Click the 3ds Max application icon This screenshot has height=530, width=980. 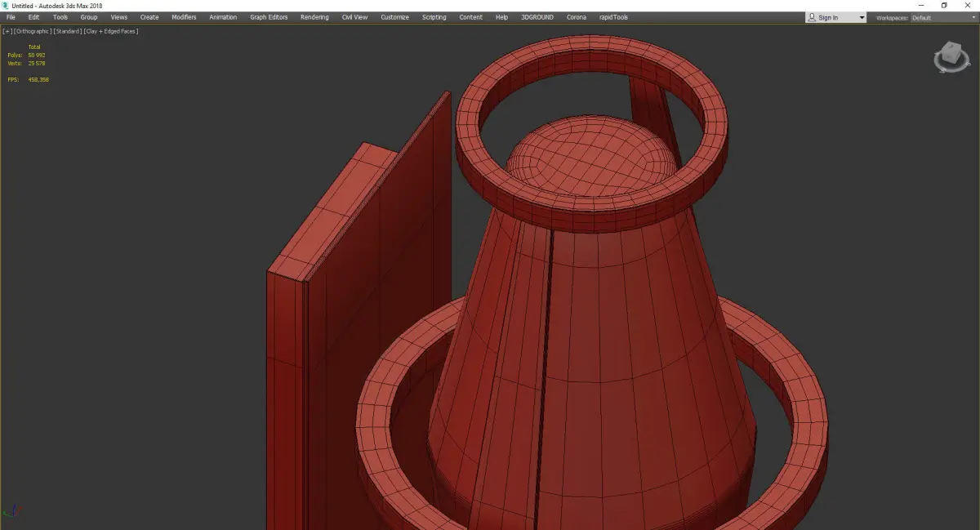coord(6,5)
